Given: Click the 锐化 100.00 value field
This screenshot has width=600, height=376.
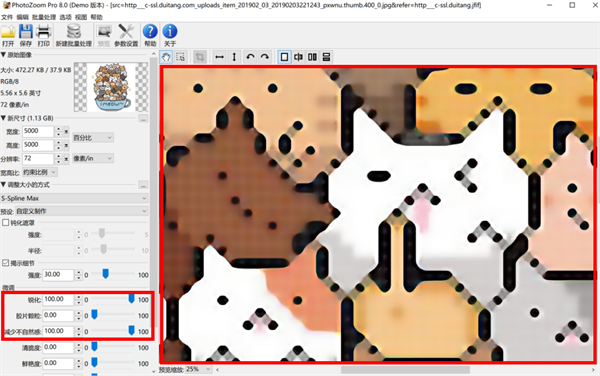Looking at the screenshot, I should pyautogui.click(x=58, y=299).
